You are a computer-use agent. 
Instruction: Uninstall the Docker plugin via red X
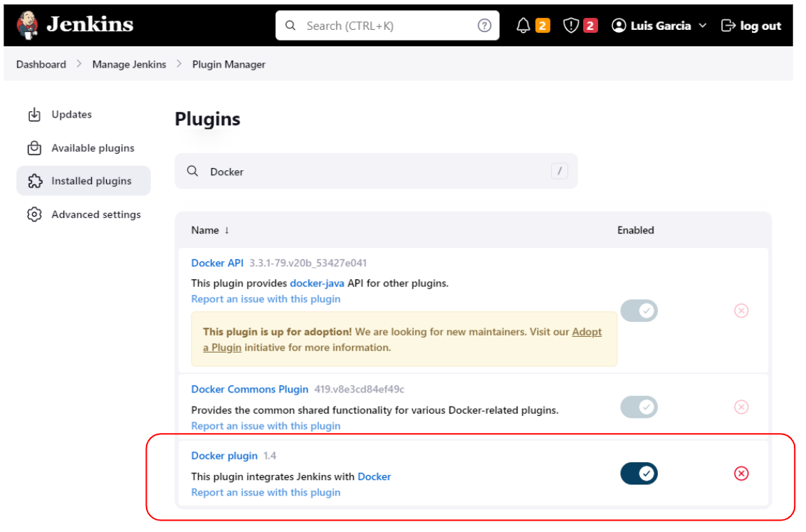pyautogui.click(x=741, y=473)
